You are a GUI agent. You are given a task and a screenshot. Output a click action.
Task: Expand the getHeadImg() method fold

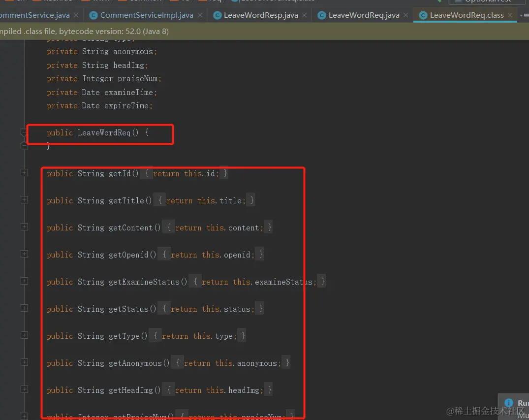(24, 389)
